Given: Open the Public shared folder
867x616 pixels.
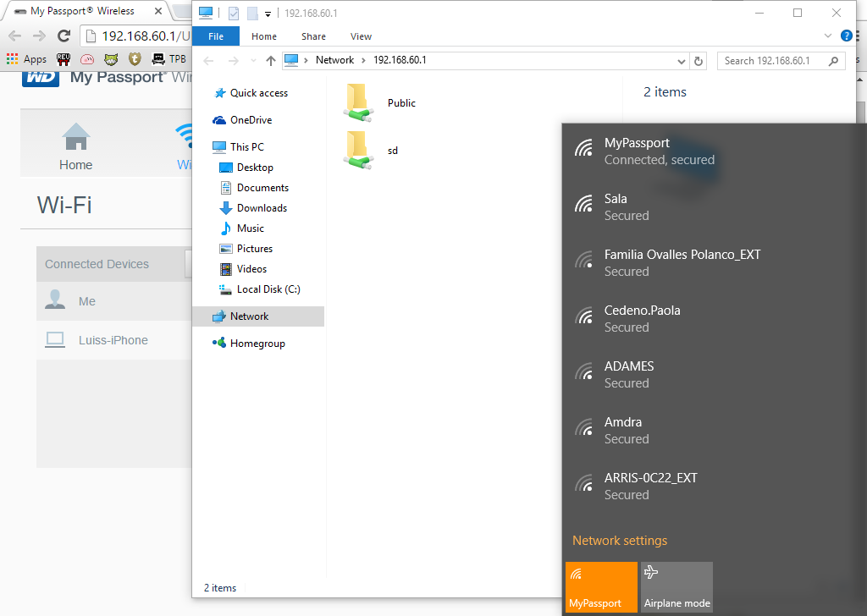Looking at the screenshot, I should (x=379, y=102).
